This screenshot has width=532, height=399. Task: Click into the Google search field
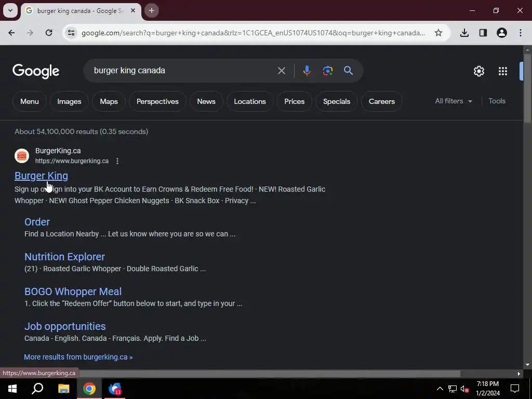pos(183,71)
